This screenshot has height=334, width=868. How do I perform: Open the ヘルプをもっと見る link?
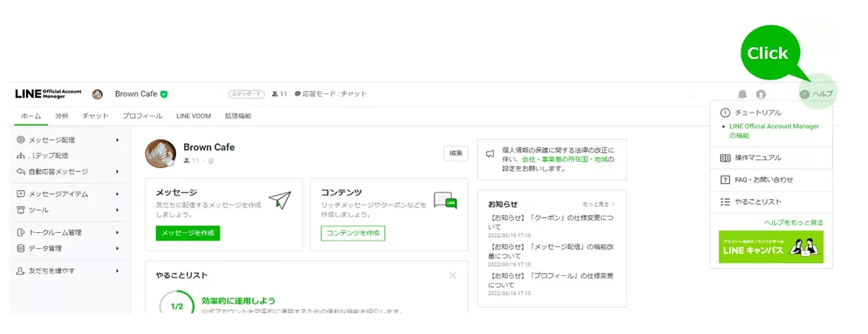coord(794,223)
